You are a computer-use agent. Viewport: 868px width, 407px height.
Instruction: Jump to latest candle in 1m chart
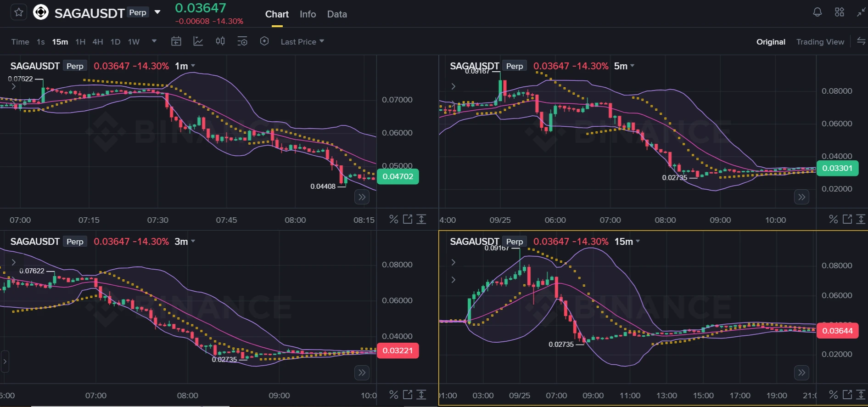pos(362,197)
